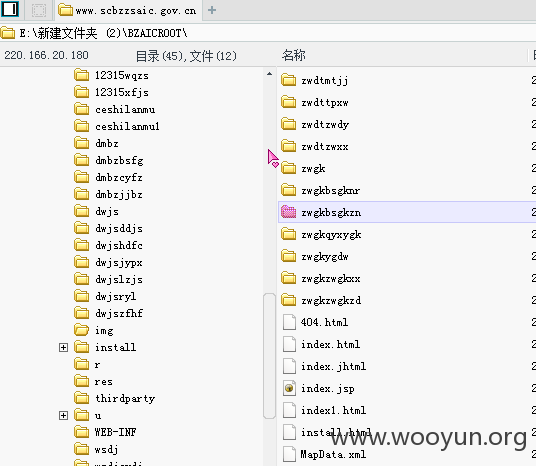Select the r folder icon

pos(82,364)
